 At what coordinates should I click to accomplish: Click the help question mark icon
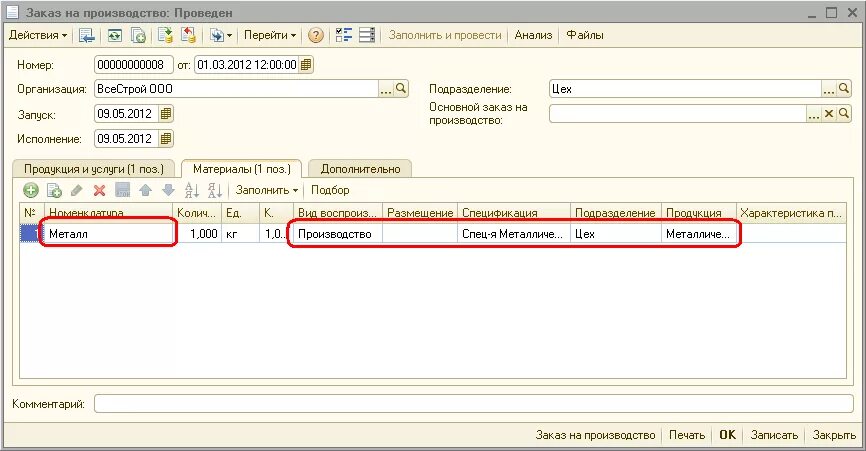click(x=315, y=35)
